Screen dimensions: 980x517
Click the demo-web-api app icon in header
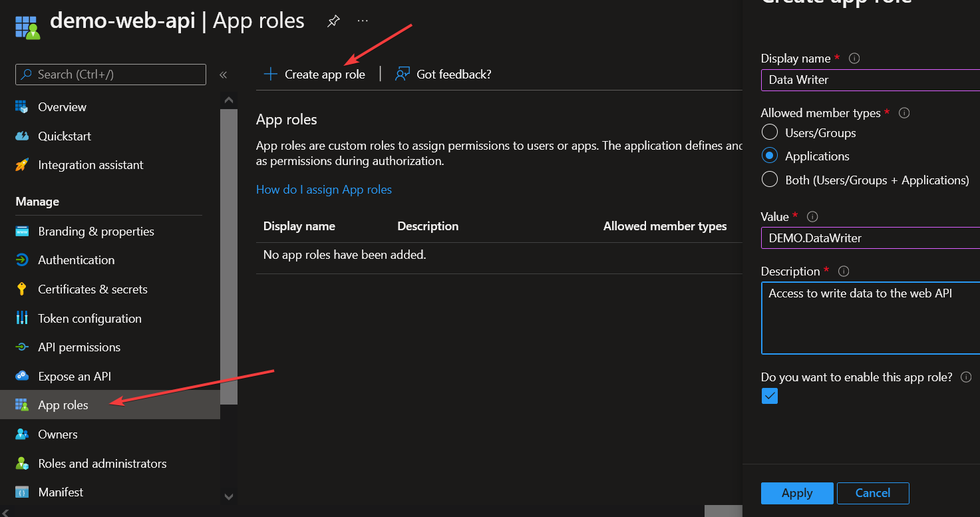27,27
